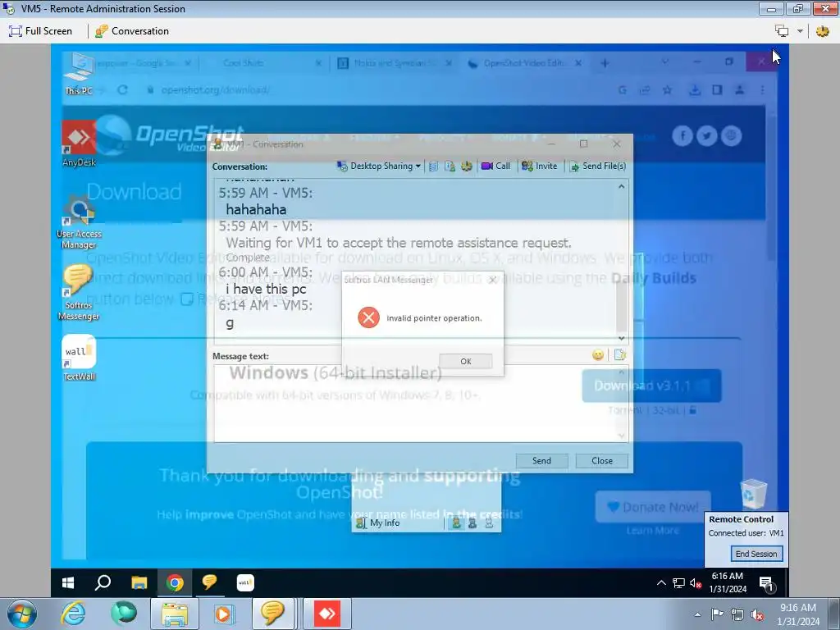
Task: Switch to the OpenShot Video Editor tab
Action: point(523,63)
